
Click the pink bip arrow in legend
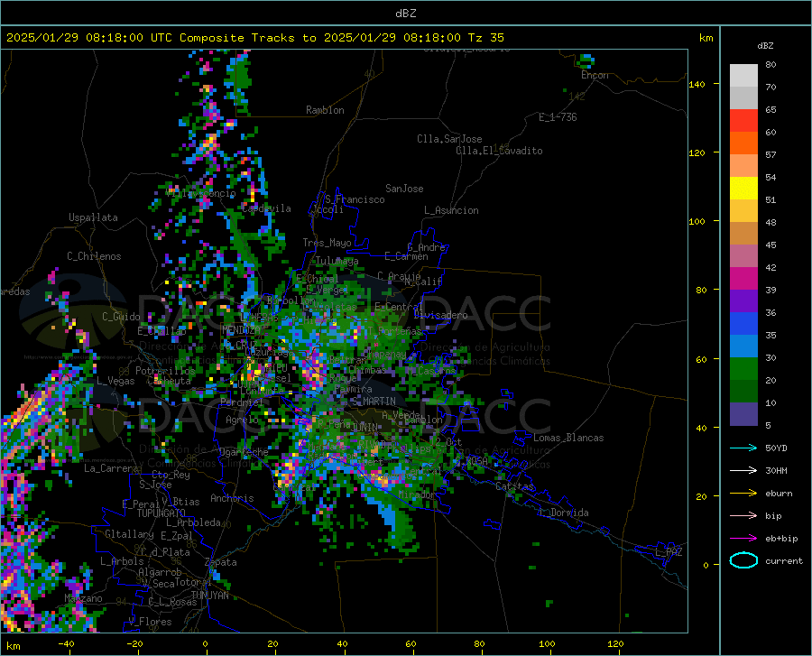(743, 515)
